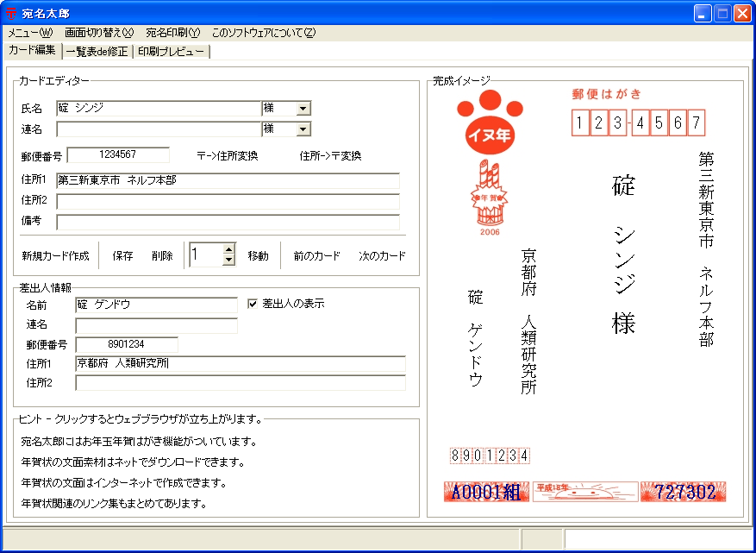Close the 宛名太郎 window

pos(742,14)
